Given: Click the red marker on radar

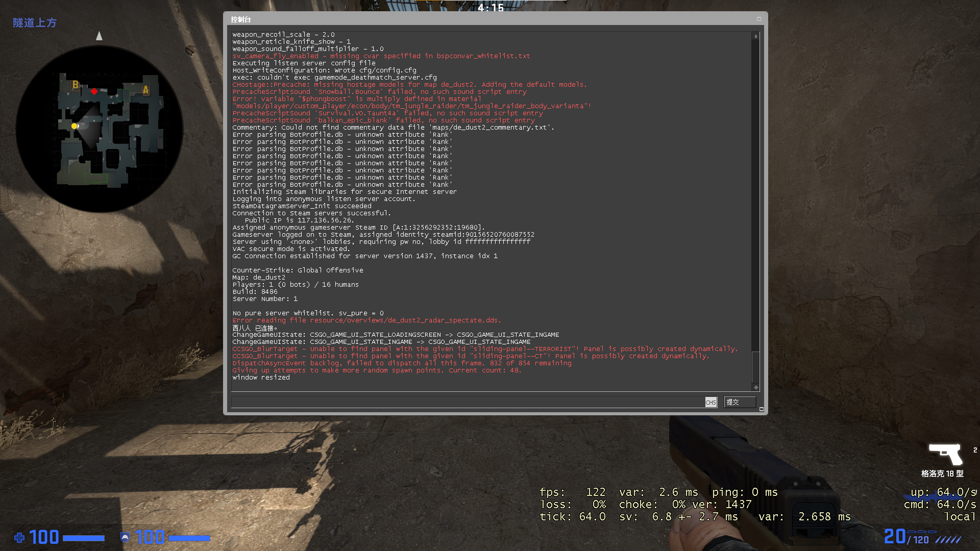Looking at the screenshot, I should (94, 91).
